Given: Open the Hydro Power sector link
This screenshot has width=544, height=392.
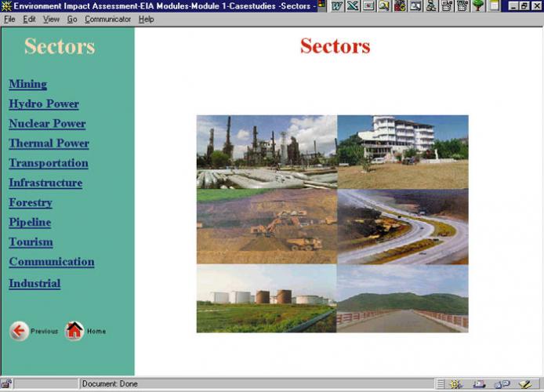Looking at the screenshot, I should pyautogui.click(x=44, y=104).
